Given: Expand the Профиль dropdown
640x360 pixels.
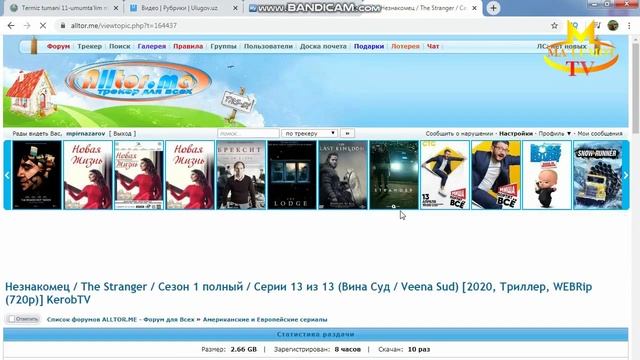Looking at the screenshot, I should tap(554, 133).
